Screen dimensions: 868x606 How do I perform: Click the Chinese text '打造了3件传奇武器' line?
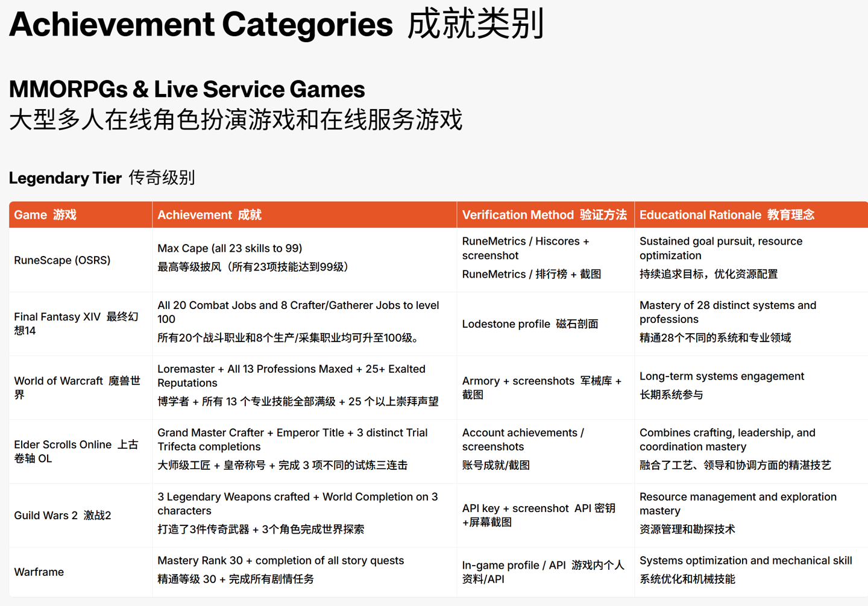pos(260,529)
